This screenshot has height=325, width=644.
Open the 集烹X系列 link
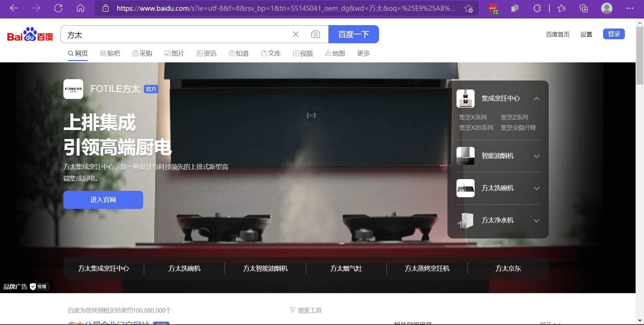tap(473, 117)
